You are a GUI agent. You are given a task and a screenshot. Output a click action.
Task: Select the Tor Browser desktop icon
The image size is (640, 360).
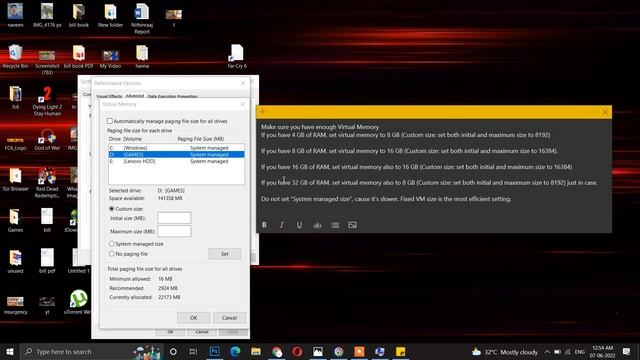click(16, 180)
